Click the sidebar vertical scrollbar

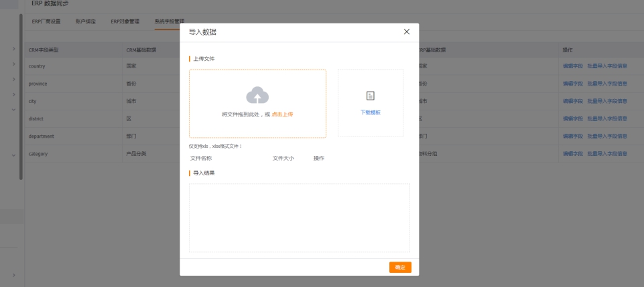coord(21,97)
